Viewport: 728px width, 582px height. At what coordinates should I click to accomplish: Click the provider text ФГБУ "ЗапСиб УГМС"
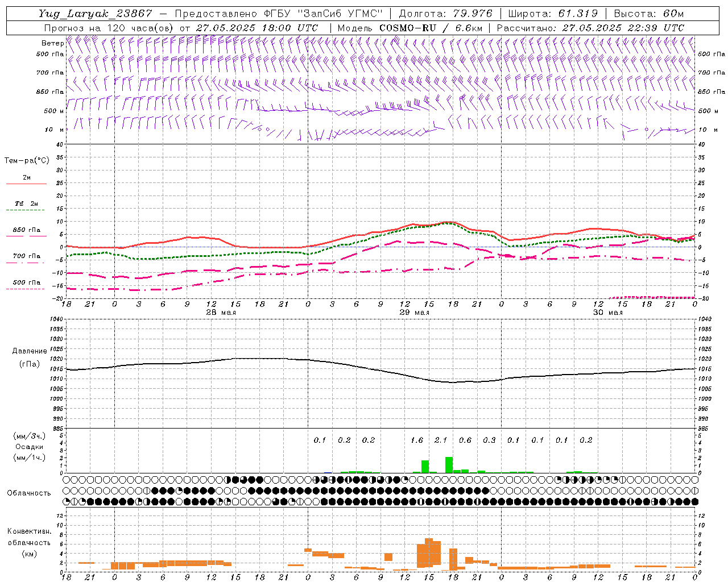[x=324, y=14]
